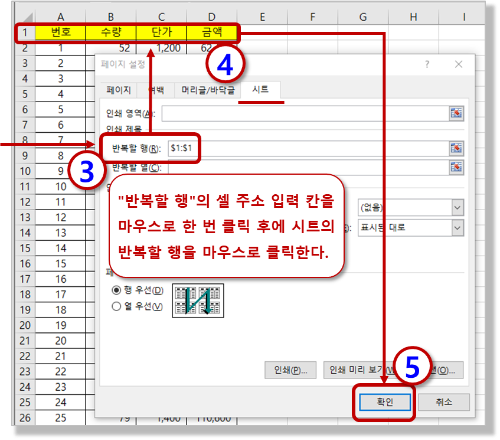The image size is (500, 440).
Task: Select column D header
Action: [x=212, y=17]
